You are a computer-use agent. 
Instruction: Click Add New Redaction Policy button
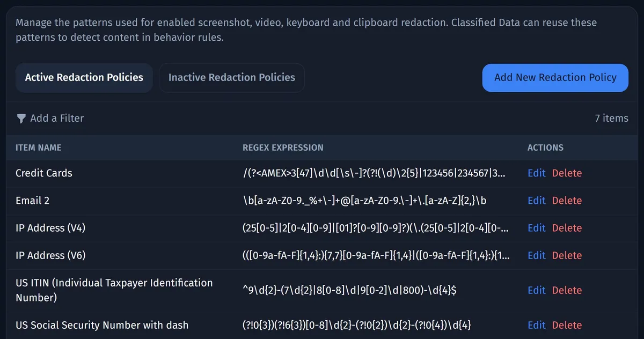pos(555,78)
